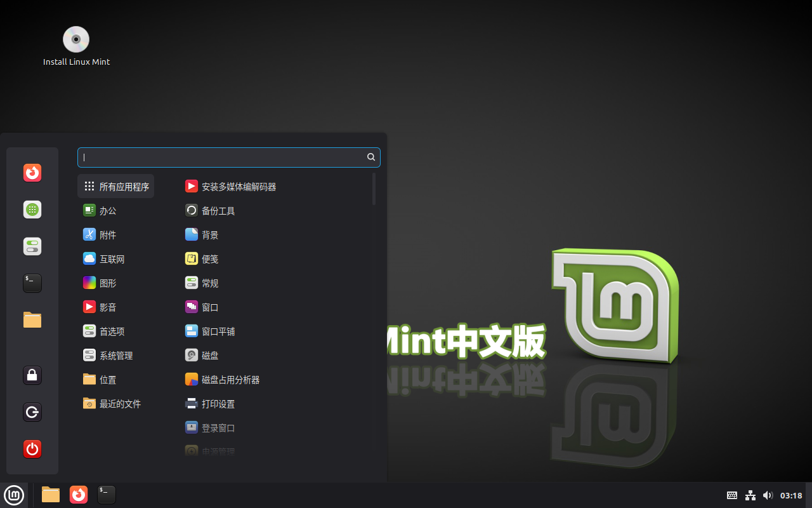Open Terminal from the bottom panel
812x508 pixels.
(107, 495)
